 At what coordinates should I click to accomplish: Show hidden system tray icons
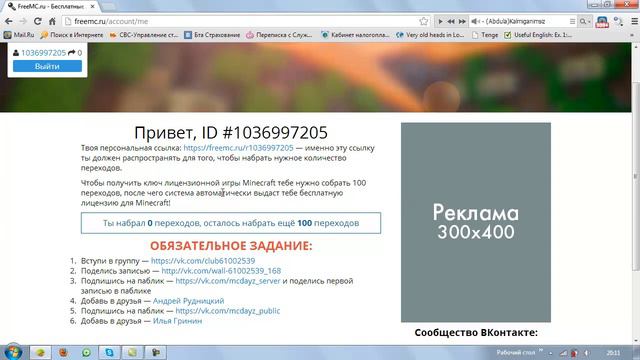click(551, 353)
